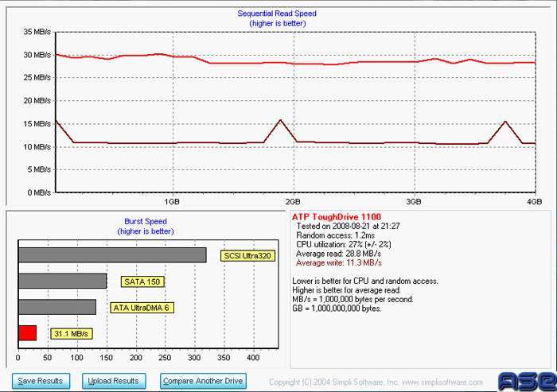This screenshot has height=392, width=557.
Task: Click the Average read: 28.8 MB/s line
Action: (x=338, y=254)
